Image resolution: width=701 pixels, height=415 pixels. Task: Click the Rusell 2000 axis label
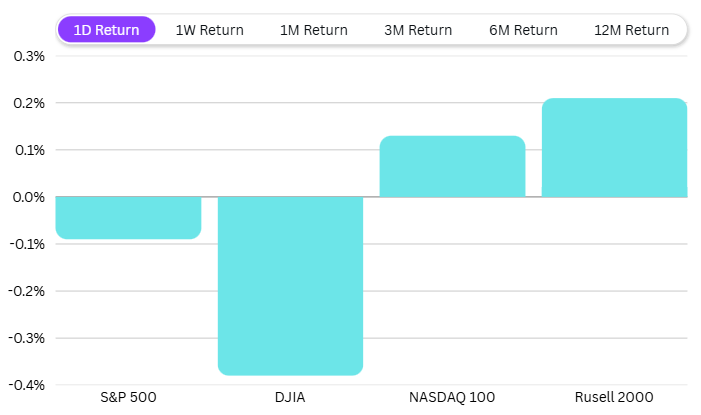coord(614,398)
